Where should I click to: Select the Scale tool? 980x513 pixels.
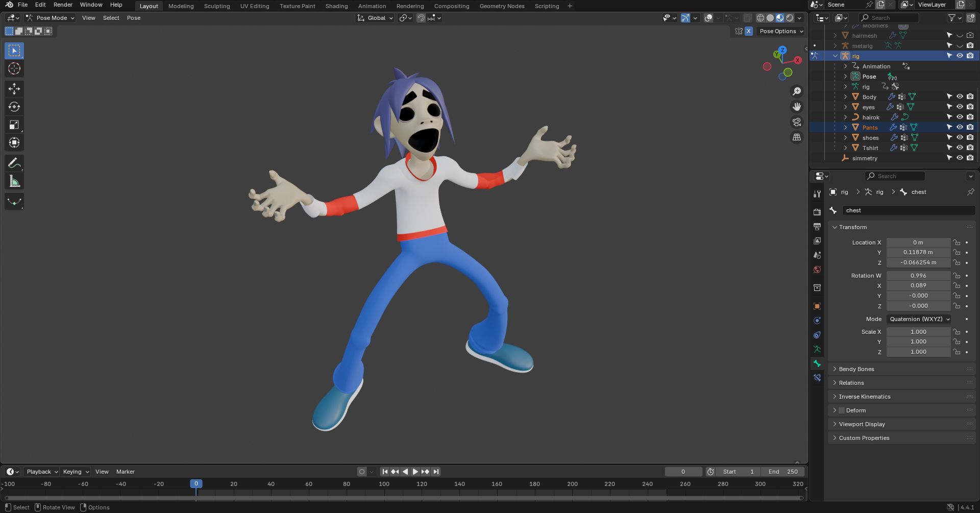[14, 125]
